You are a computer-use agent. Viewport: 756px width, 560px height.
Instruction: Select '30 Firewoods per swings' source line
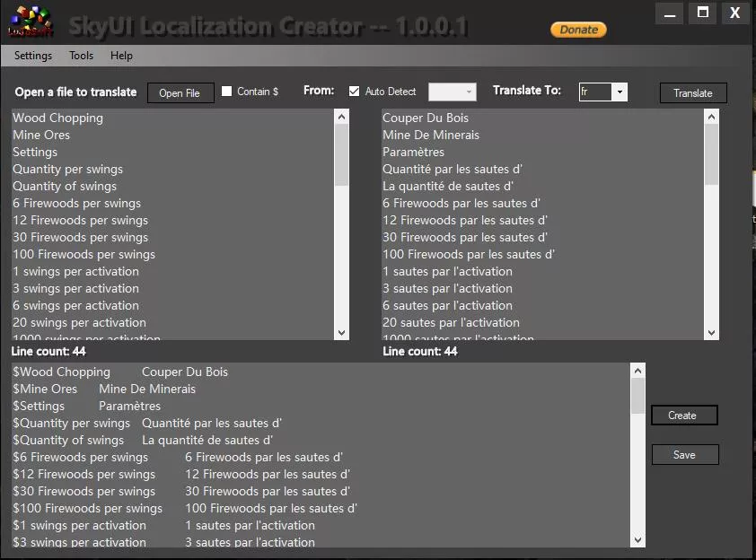click(x=81, y=237)
